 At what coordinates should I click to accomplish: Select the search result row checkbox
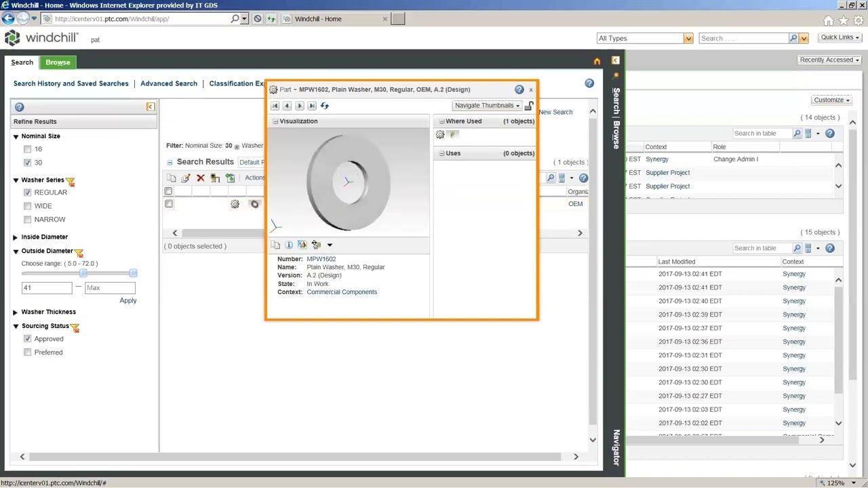pos(169,204)
